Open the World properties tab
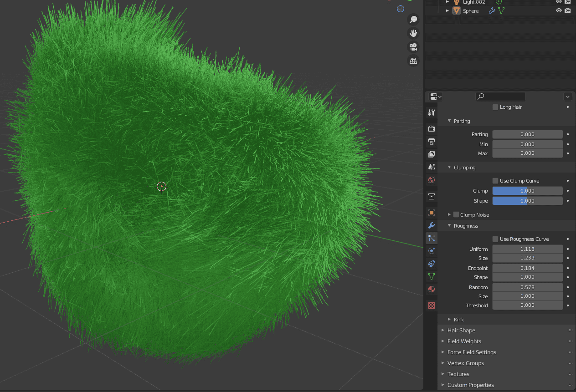Viewport: 576px width, 392px height. point(431,180)
